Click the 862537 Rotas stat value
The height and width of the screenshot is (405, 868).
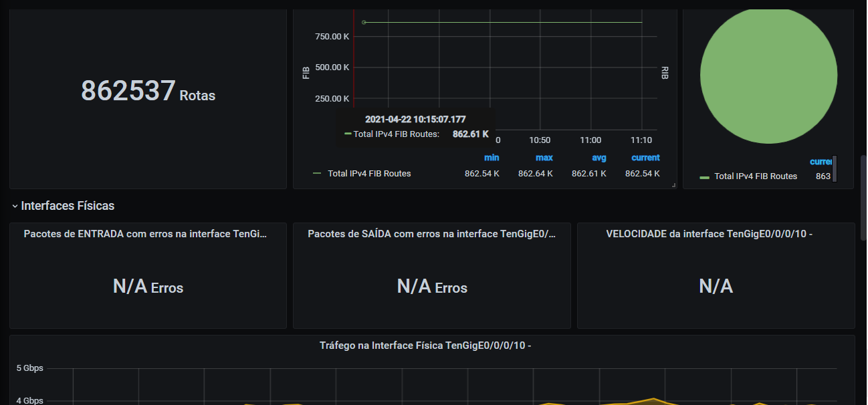[x=128, y=91]
